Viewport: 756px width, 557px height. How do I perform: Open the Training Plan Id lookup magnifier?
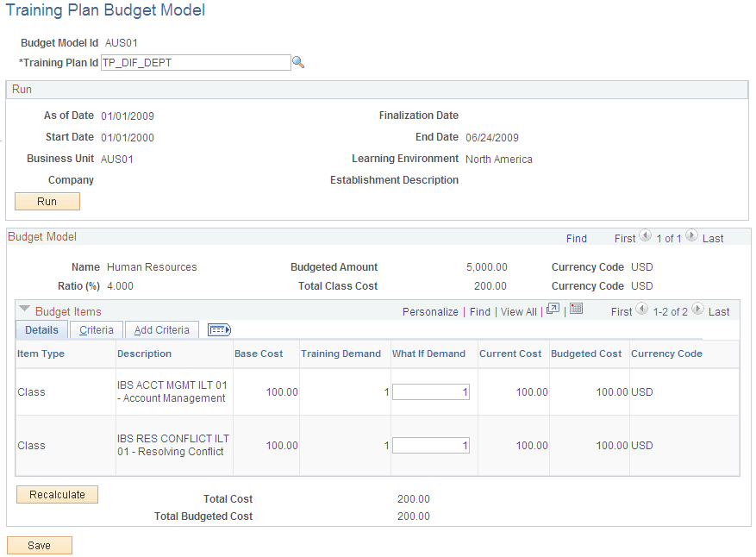(x=299, y=62)
